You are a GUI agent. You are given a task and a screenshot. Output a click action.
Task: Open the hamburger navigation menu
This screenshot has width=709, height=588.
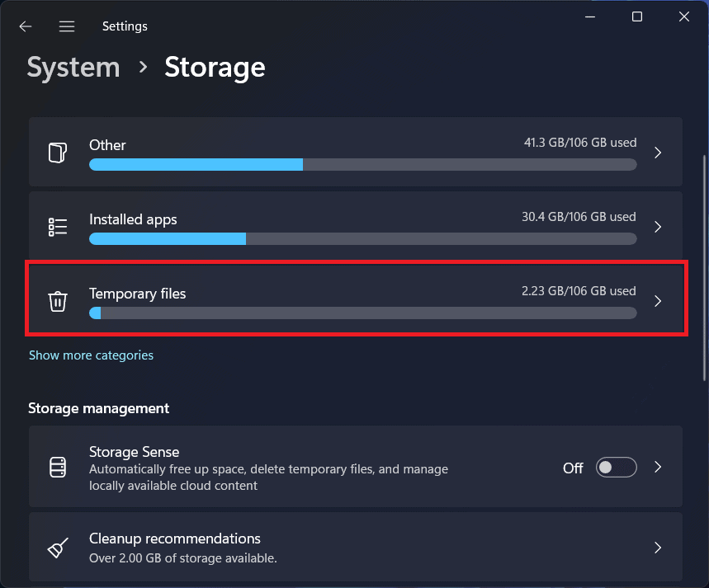click(x=67, y=26)
